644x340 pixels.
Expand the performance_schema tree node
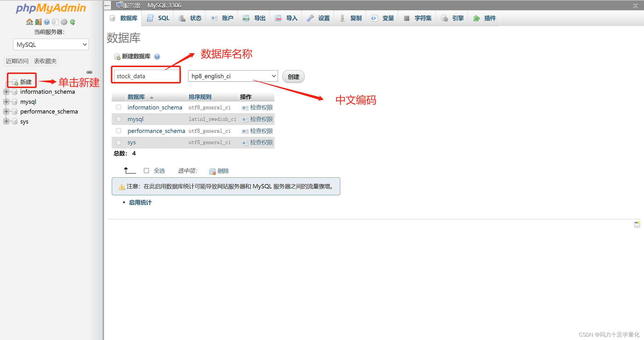click(x=6, y=112)
